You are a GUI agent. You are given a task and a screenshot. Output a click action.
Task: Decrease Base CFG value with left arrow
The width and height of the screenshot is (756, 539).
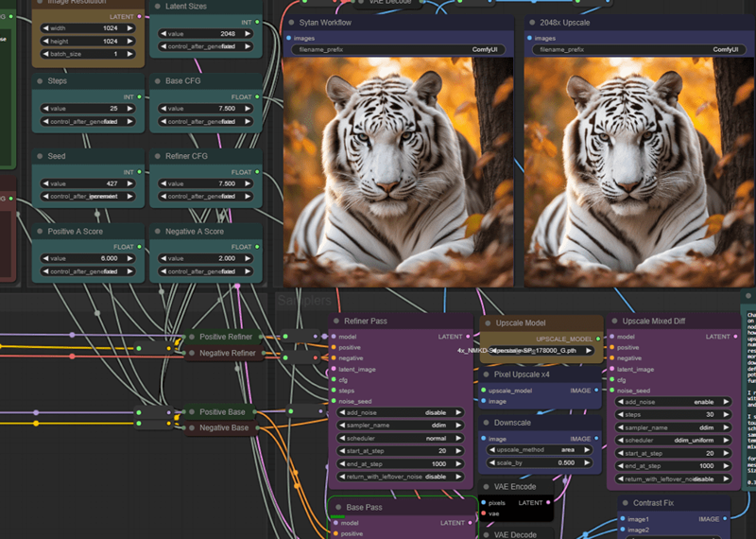(163, 109)
